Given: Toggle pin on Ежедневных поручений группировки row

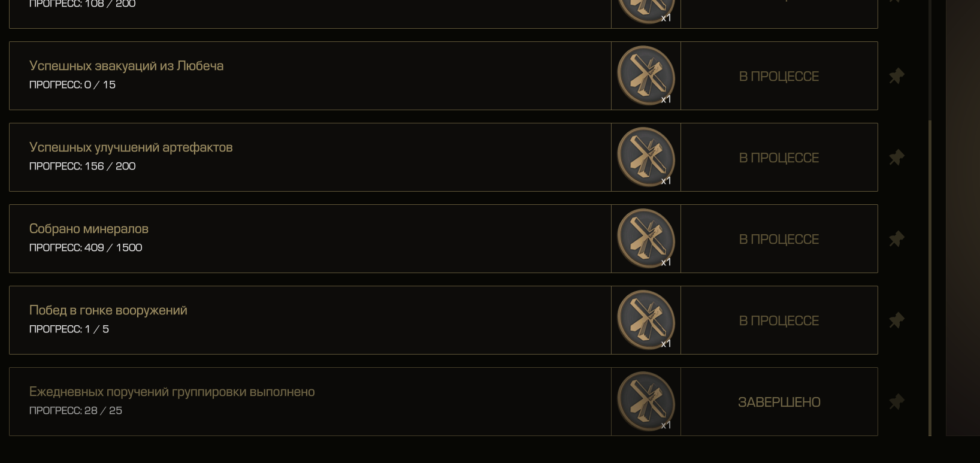Looking at the screenshot, I should [x=896, y=402].
